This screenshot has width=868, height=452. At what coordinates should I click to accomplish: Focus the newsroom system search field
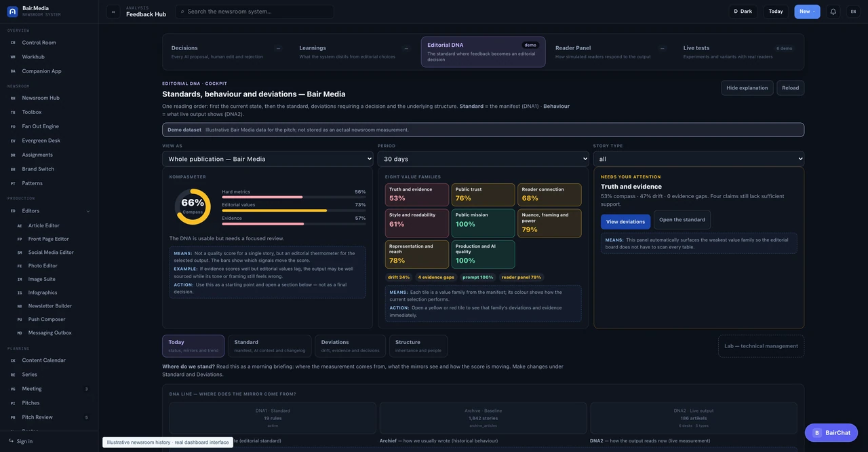click(x=254, y=12)
